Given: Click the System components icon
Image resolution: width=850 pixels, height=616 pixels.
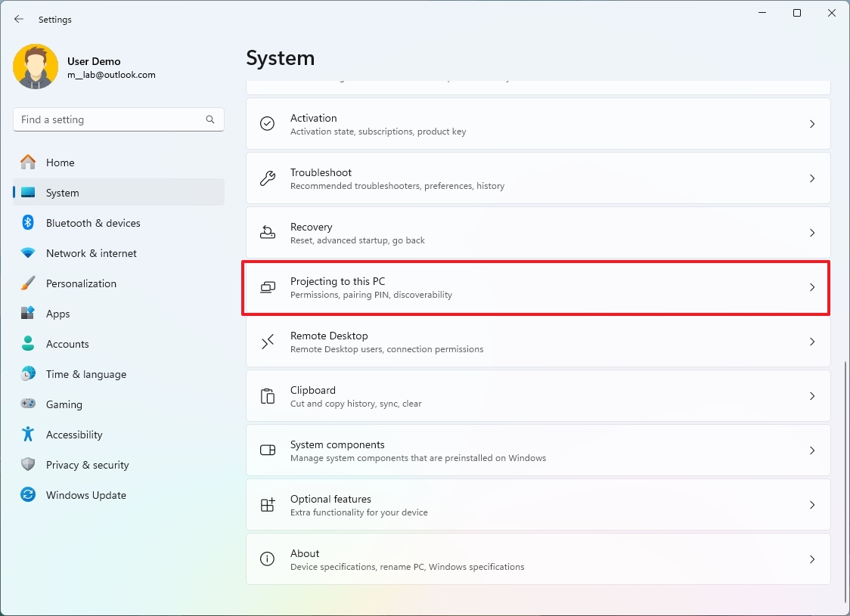Looking at the screenshot, I should (267, 450).
